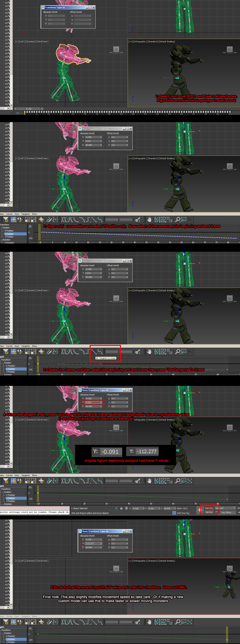The image size is (240, 644).
Task: Click the Reduce Keys icon in step 4 toolbar
Action: 55,481
